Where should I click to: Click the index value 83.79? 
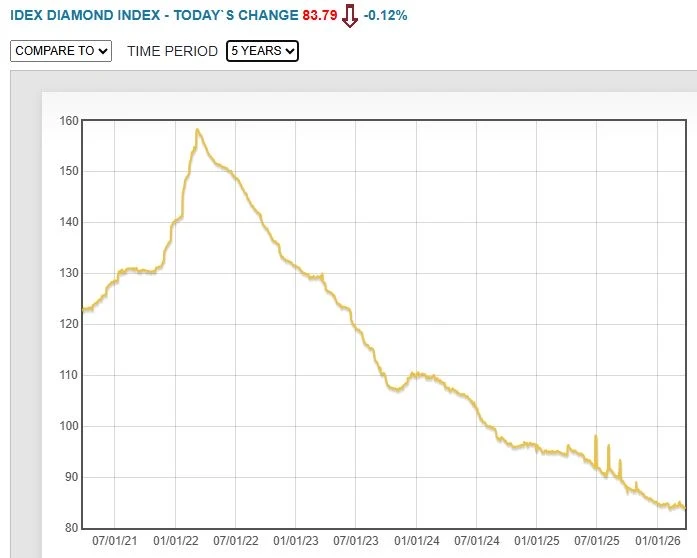click(320, 15)
